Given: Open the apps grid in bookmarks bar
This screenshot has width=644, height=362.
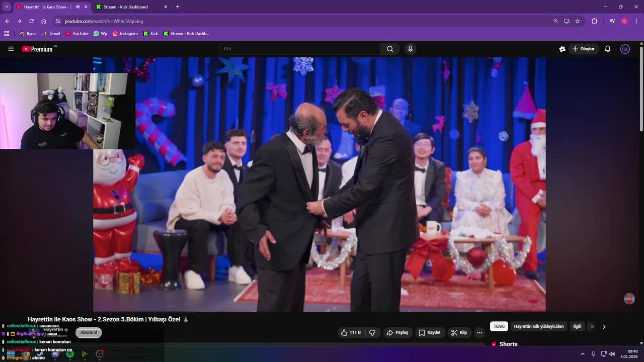Looking at the screenshot, I should [x=7, y=34].
